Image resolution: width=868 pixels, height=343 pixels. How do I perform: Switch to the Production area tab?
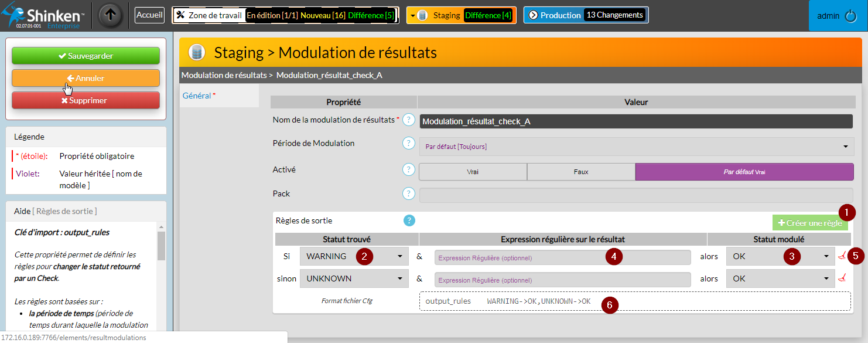coord(586,15)
